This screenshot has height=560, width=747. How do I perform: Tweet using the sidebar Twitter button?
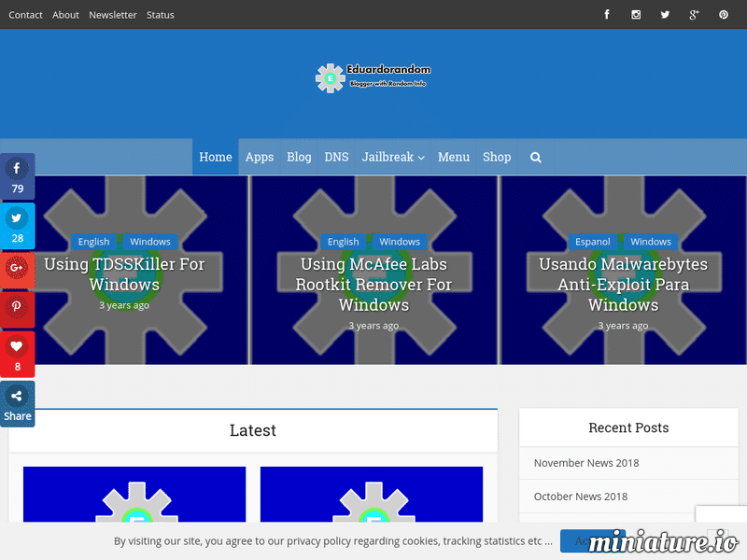pyautogui.click(x=18, y=226)
